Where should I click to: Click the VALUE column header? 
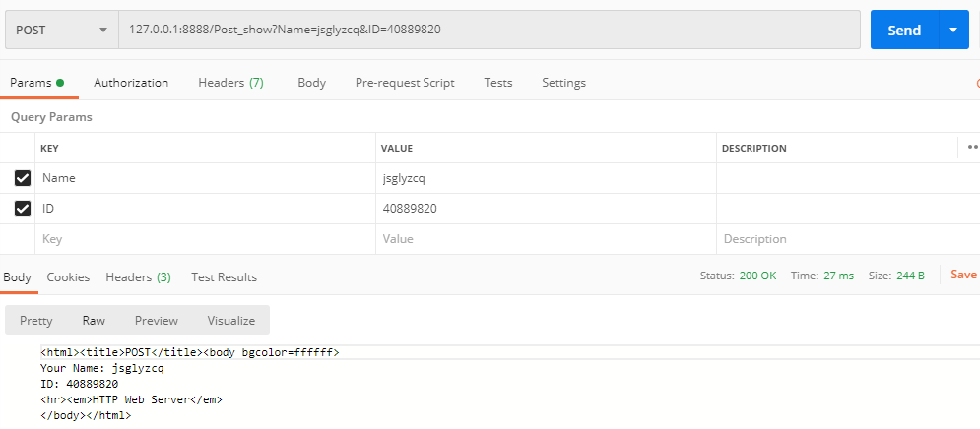397,148
